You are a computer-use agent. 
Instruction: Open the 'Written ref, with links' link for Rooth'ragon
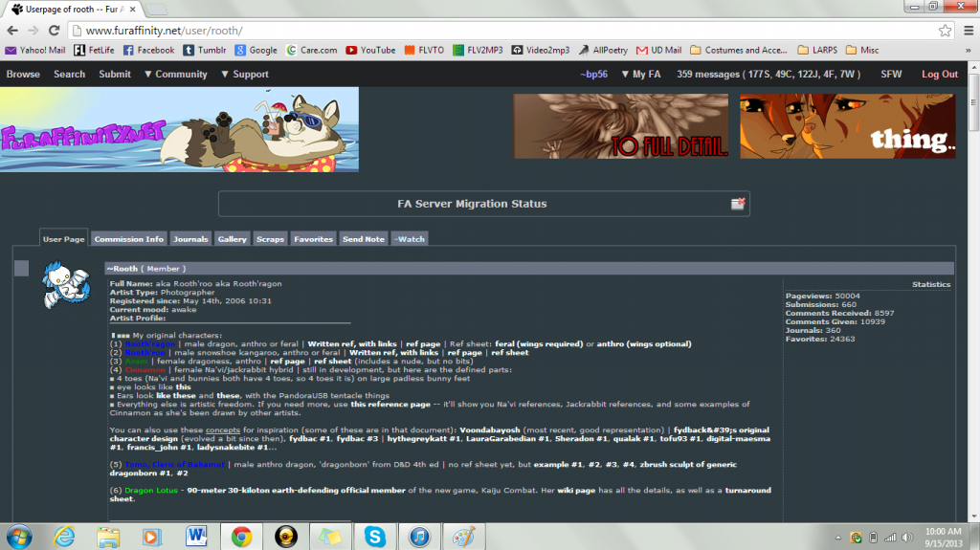[352, 343]
